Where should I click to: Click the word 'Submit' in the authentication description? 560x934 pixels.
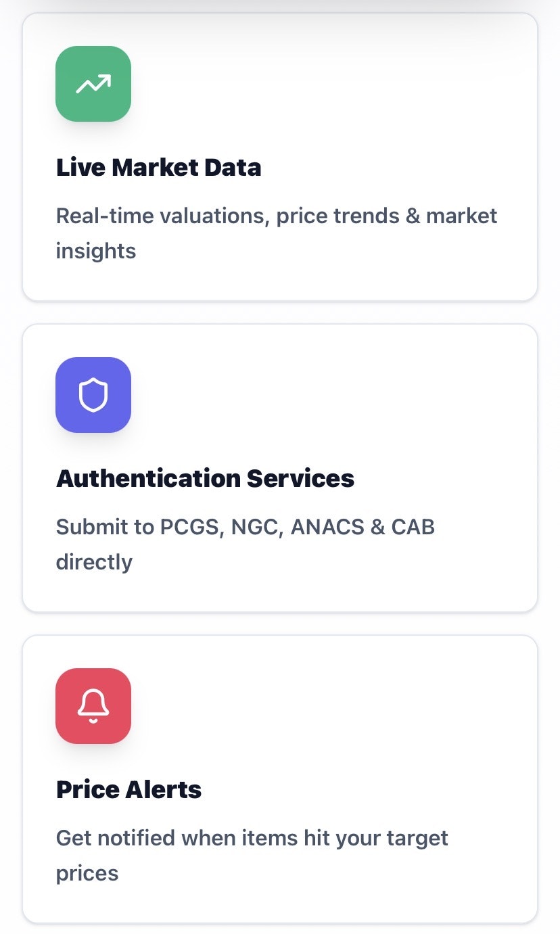coord(86,527)
